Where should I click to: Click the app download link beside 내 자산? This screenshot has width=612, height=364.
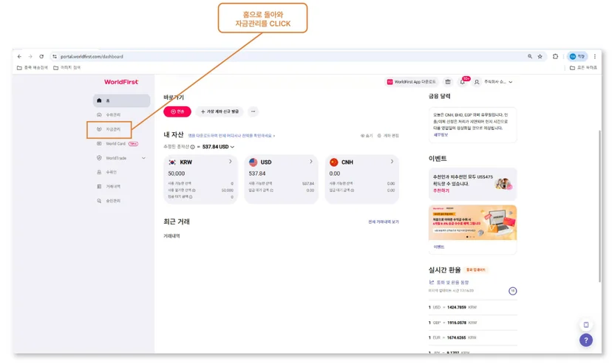[231, 136]
